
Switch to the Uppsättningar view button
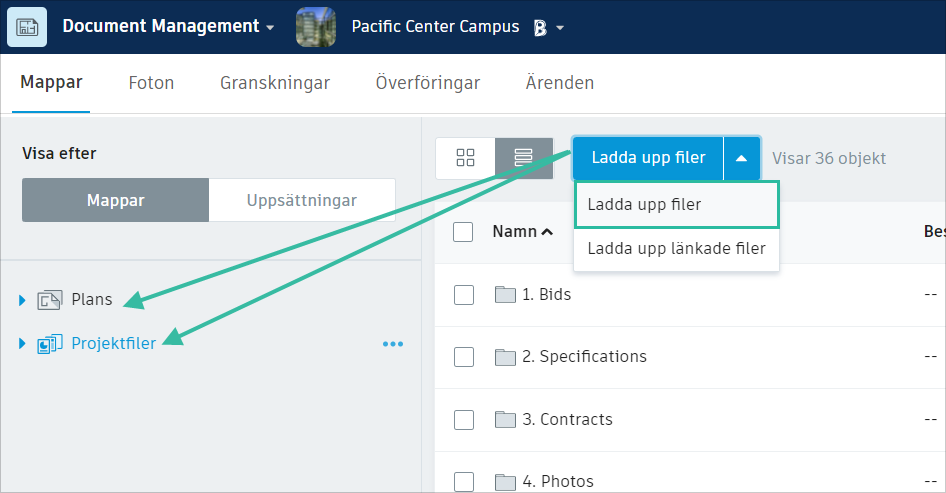tap(302, 200)
